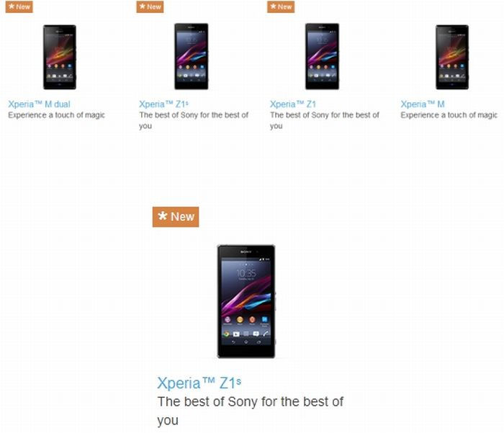Click the New badge above Xperia Z1
The image size is (504, 433).
coord(281,6)
